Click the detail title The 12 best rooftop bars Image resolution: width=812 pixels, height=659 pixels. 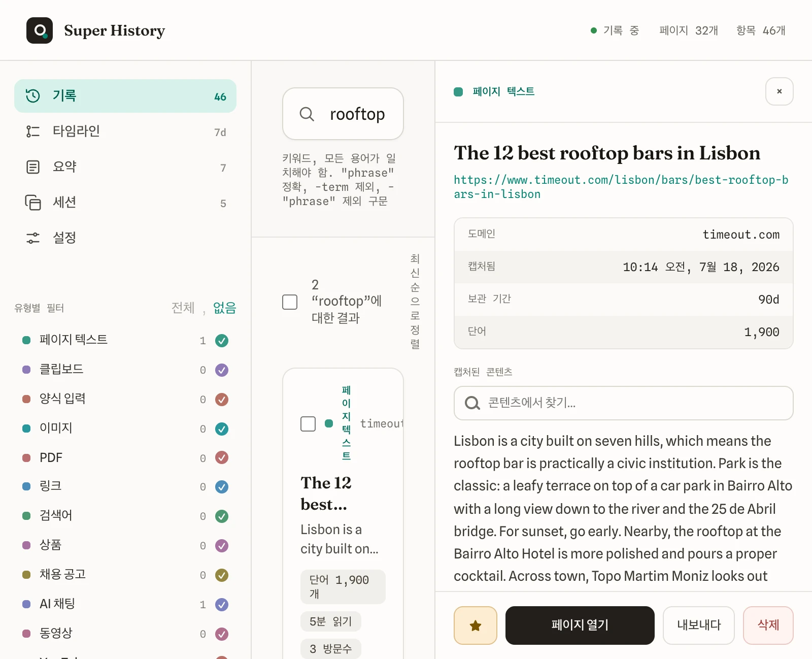(607, 153)
